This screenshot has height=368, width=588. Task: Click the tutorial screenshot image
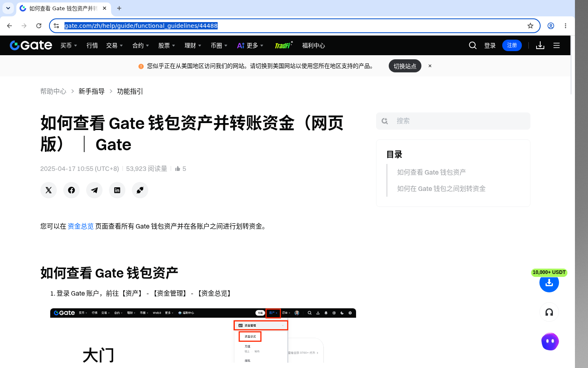[203, 335]
